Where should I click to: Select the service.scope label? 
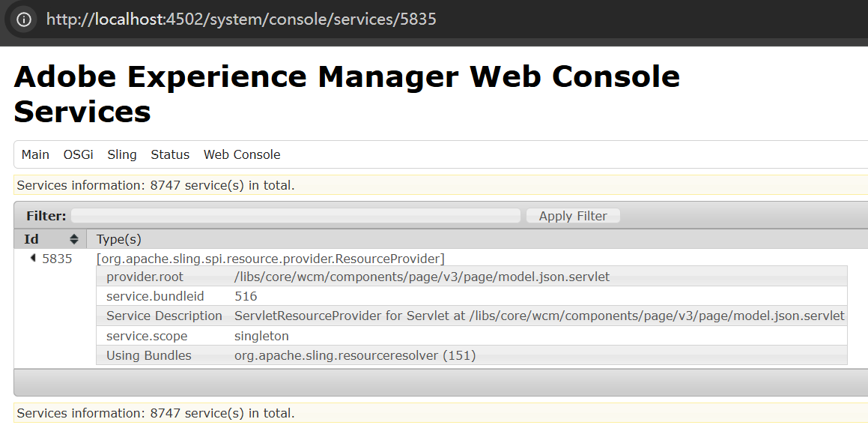click(x=147, y=337)
